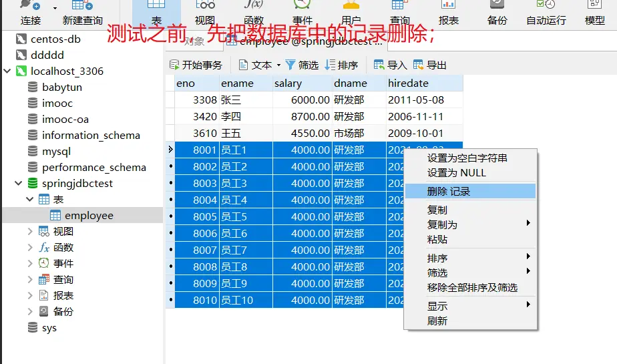Select 删除 记录 in context menu
Image resolution: width=617 pixels, height=364 pixels.
[449, 191]
